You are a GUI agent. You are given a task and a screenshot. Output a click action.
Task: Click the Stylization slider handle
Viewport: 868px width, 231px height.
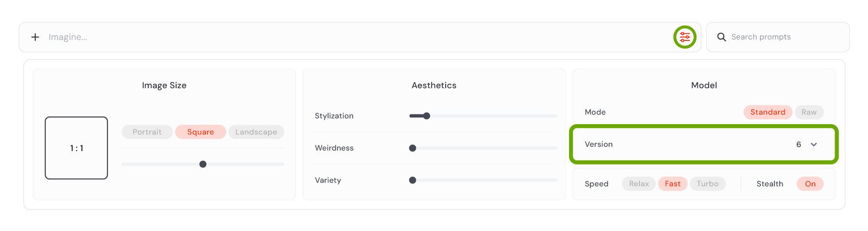coord(426,116)
